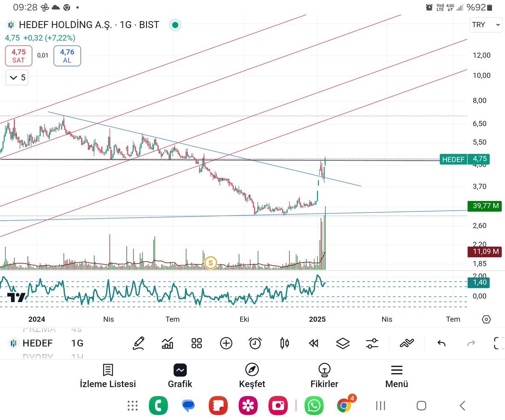Tap the Android recent apps button
The width and height of the screenshot is (505, 420).
point(380,406)
